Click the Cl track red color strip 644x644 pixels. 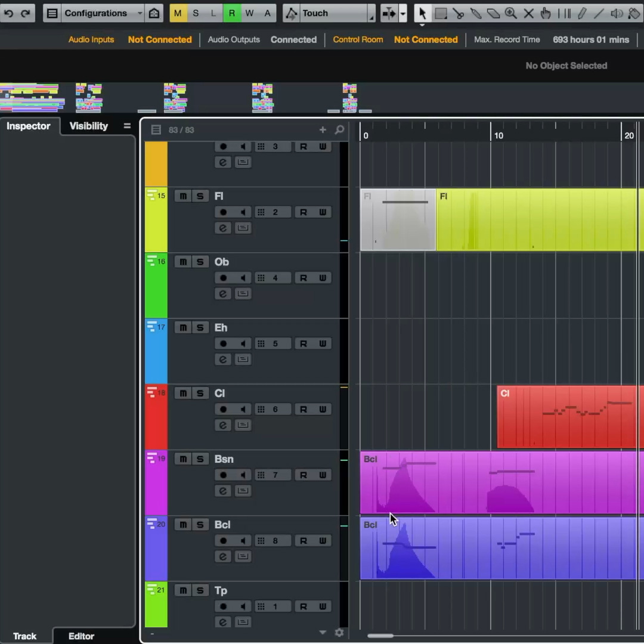click(156, 417)
